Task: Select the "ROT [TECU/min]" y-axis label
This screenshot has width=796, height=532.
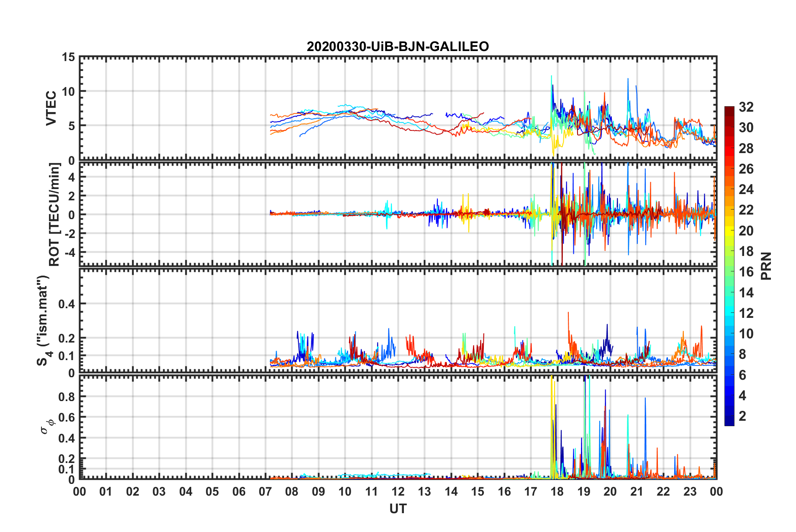Action: click(54, 215)
